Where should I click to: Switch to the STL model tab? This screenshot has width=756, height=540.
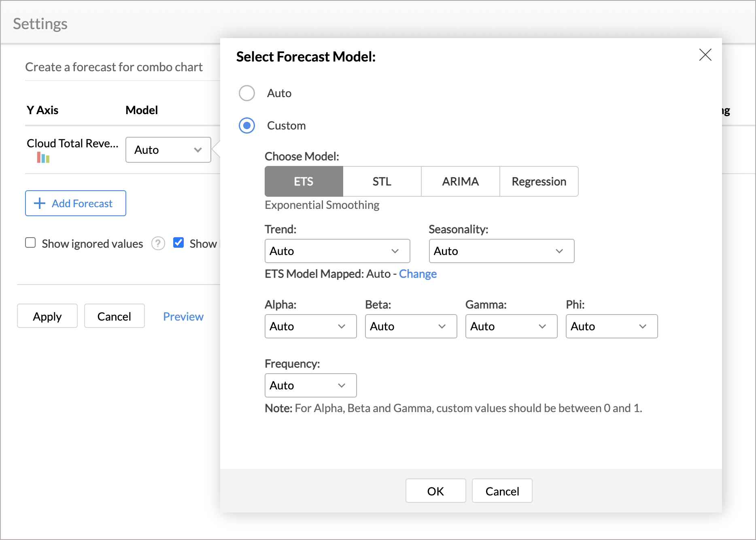[382, 181]
